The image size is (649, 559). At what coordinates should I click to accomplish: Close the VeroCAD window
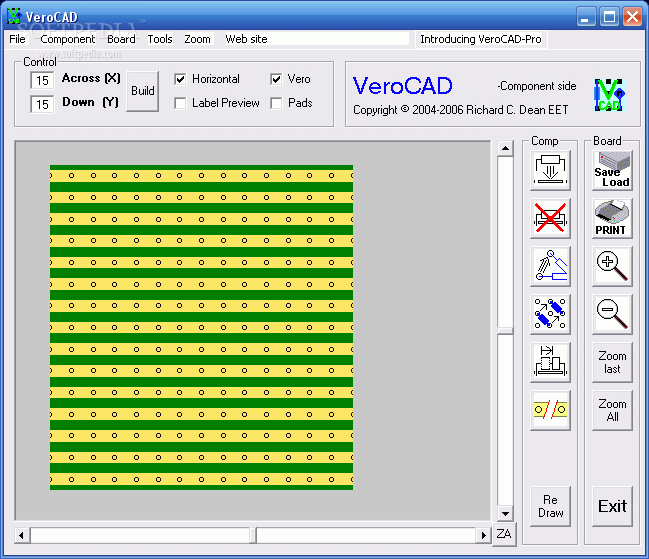click(632, 17)
